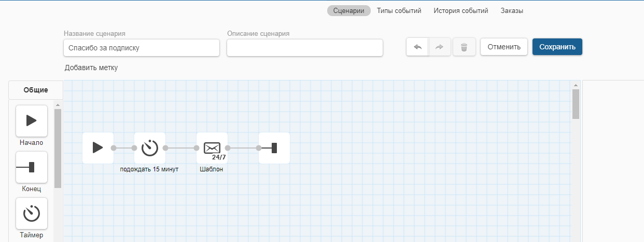
Task: Click the Start node on the canvas
Action: [97, 148]
